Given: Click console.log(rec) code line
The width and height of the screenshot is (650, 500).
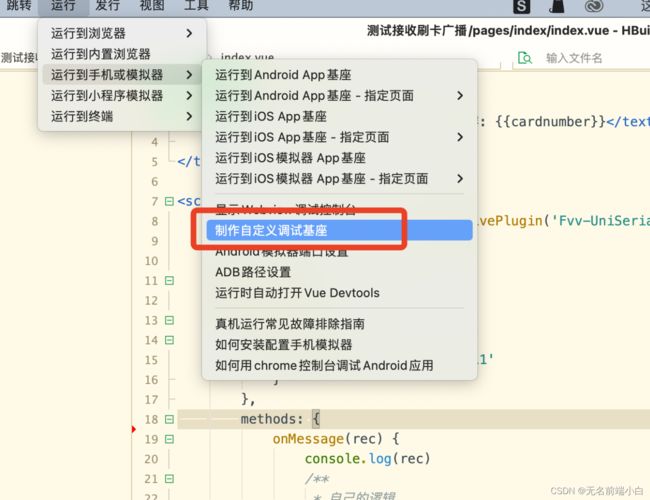Looking at the screenshot, I should click(367, 459).
